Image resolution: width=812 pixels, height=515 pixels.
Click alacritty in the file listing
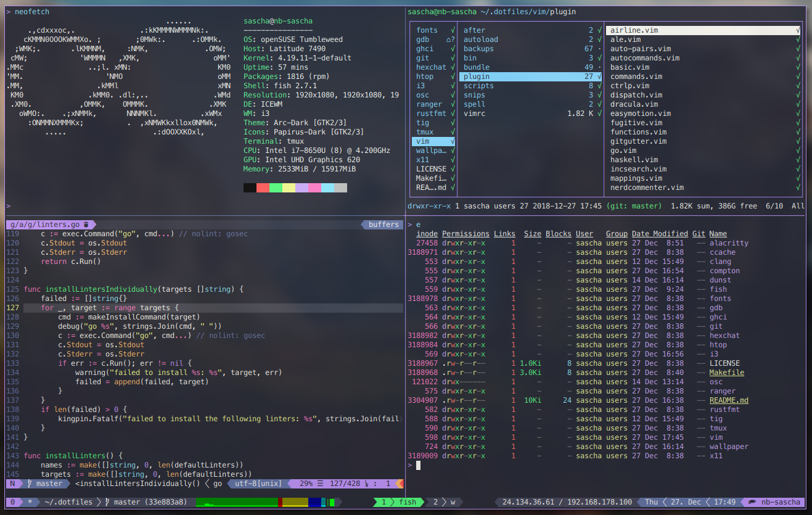tap(729, 243)
